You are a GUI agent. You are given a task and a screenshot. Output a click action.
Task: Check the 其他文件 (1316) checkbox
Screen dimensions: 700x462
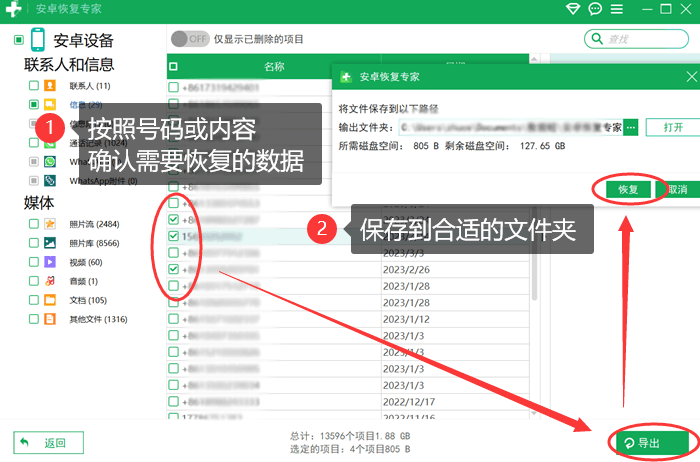(x=33, y=319)
